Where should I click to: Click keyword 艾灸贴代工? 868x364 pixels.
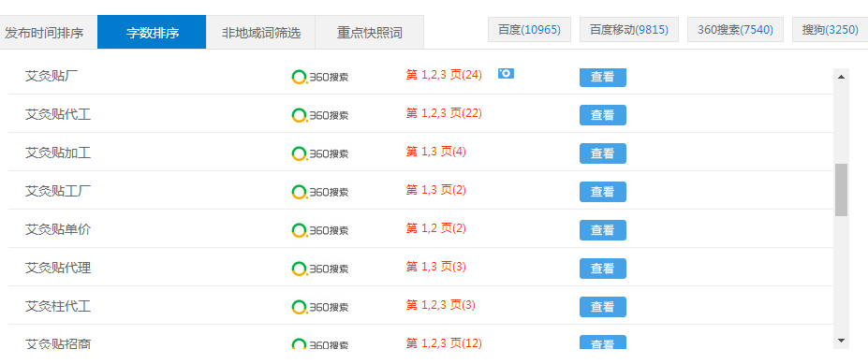[58, 114]
